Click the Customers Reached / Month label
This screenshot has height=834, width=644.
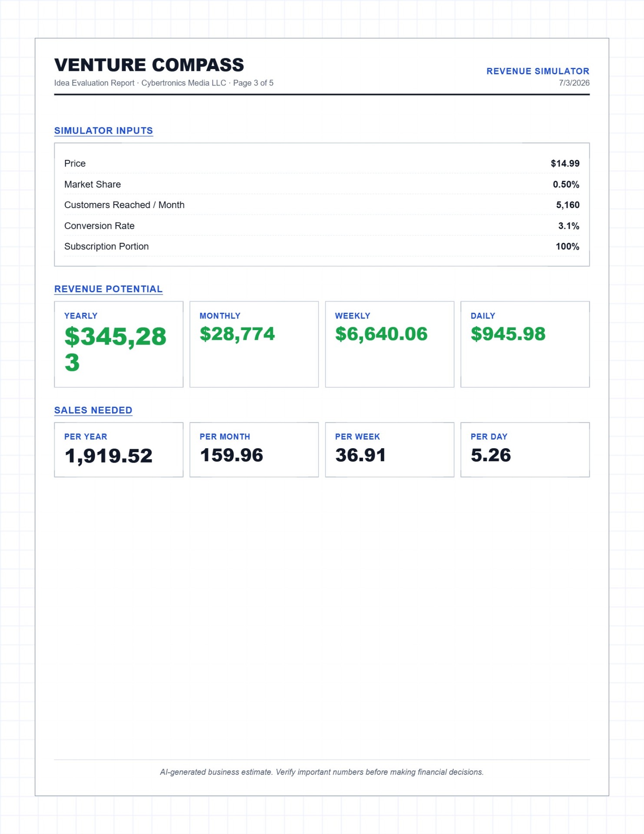coord(124,205)
